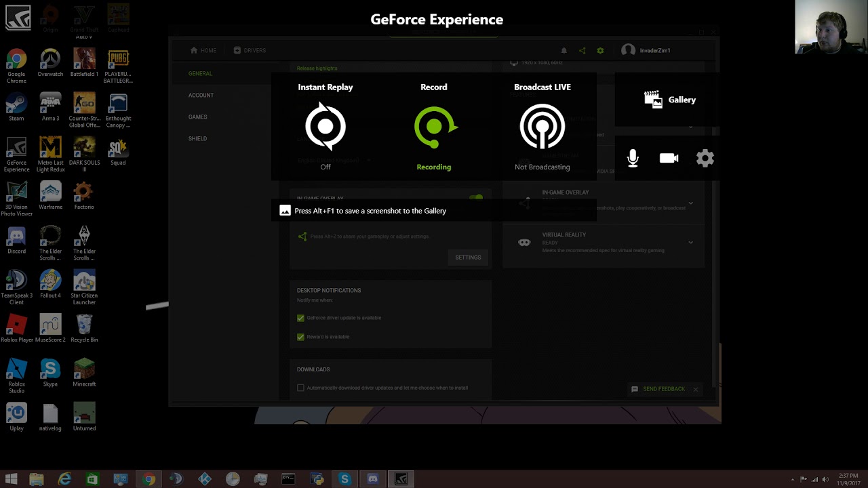Image resolution: width=868 pixels, height=488 pixels.
Task: Click the SEND FEEDBACK link
Action: (658, 389)
